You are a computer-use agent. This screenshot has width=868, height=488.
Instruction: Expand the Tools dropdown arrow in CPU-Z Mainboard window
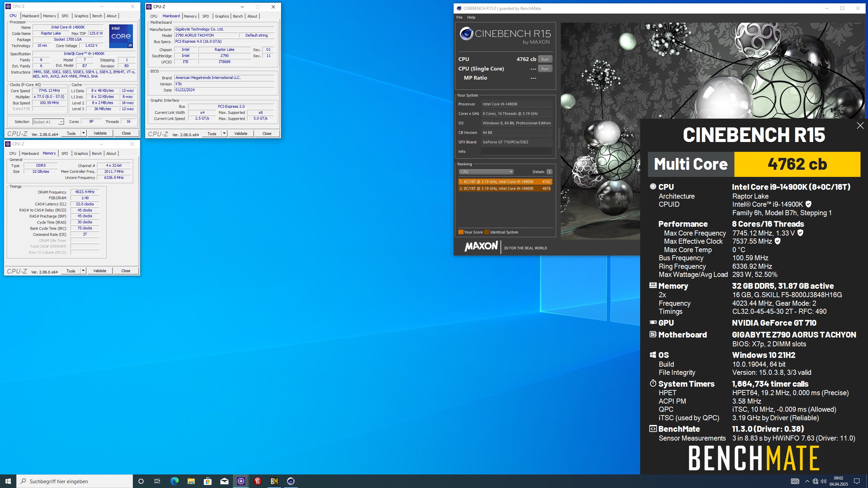click(x=224, y=134)
